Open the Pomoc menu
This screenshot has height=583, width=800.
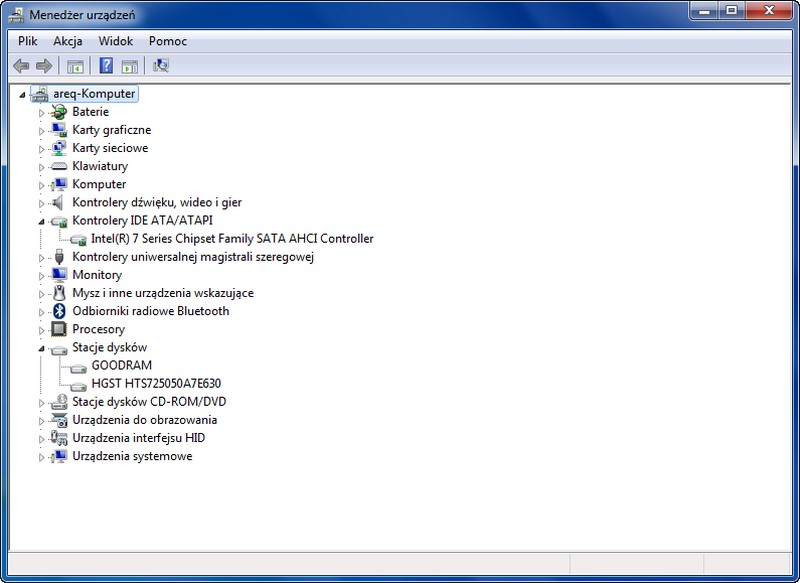tap(167, 41)
